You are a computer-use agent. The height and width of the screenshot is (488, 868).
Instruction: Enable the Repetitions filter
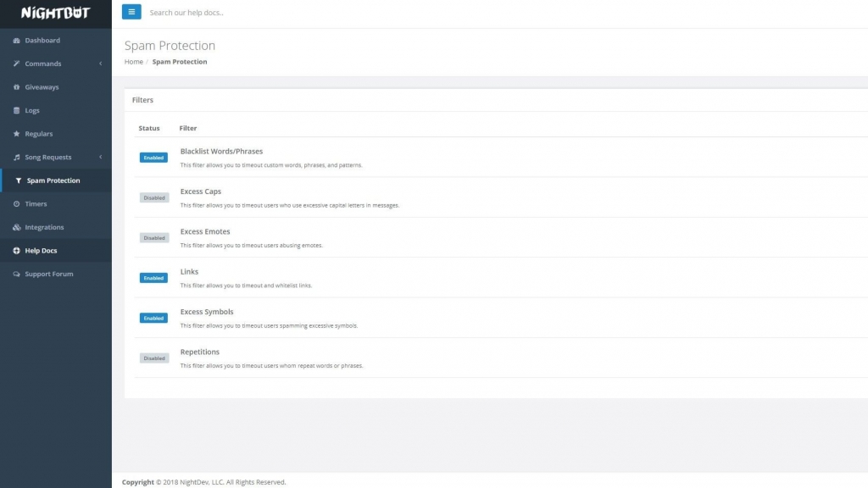(153, 358)
